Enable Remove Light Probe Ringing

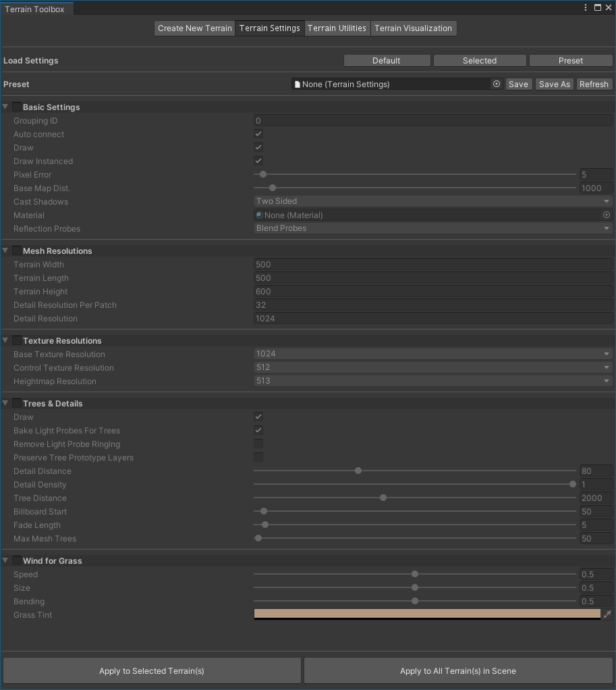click(x=258, y=444)
